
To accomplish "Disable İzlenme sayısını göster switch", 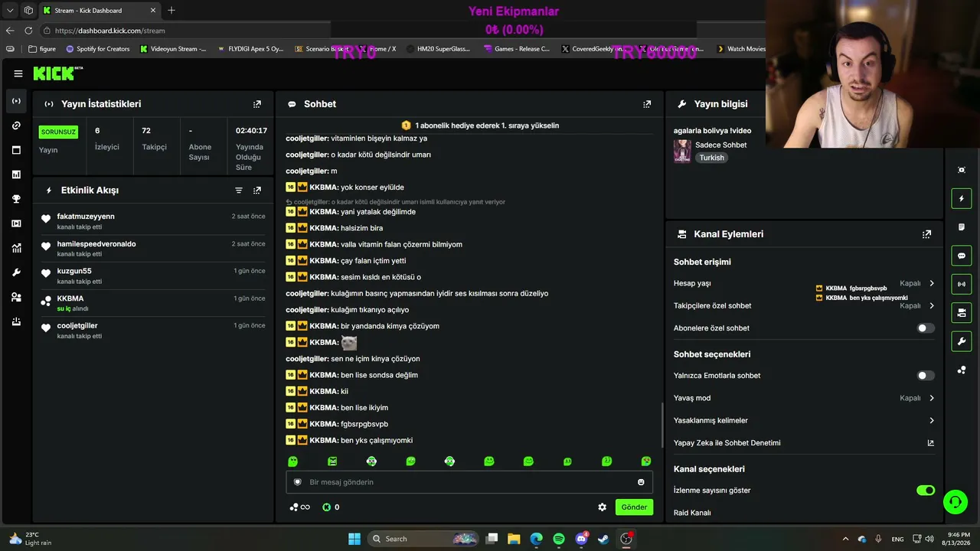I will [x=926, y=491].
